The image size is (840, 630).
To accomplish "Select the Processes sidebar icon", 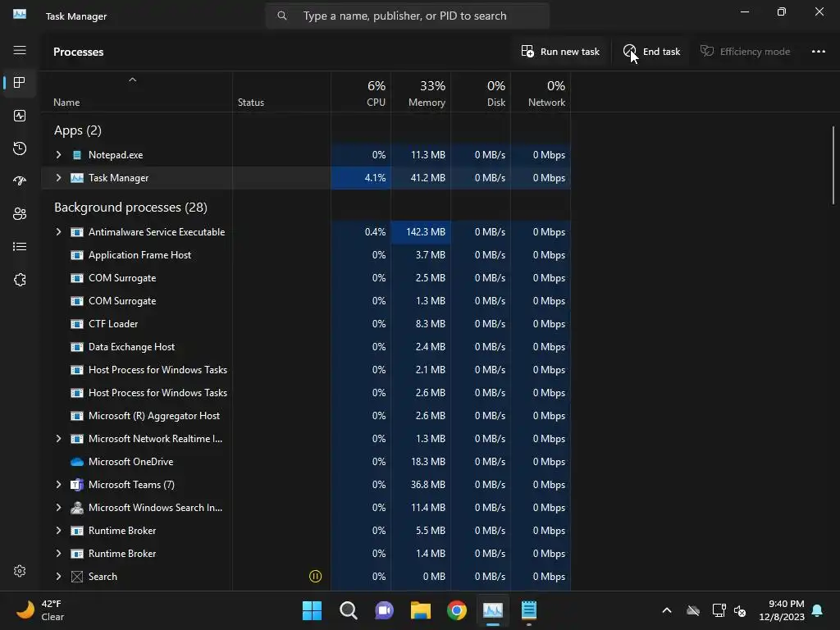I will point(20,83).
